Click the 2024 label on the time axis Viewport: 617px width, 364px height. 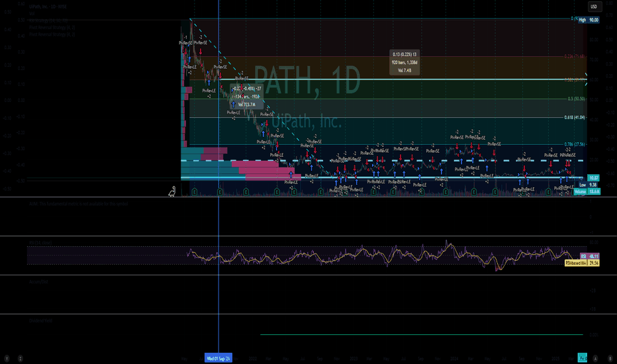coord(455,359)
